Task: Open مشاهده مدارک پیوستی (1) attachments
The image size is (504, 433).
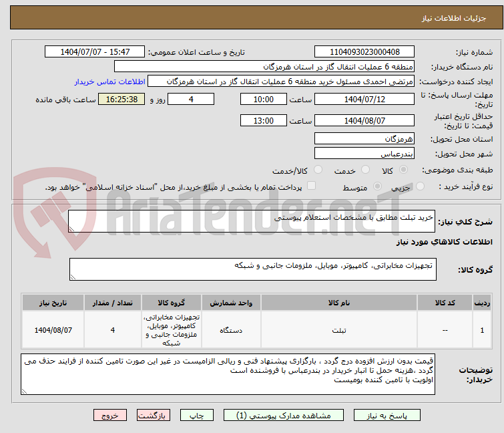Action: coord(284,416)
